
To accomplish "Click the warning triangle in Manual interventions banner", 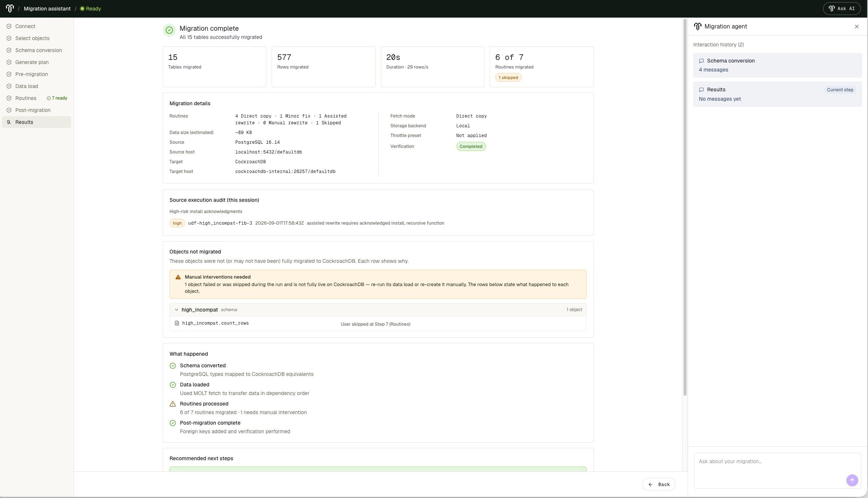I will (178, 277).
